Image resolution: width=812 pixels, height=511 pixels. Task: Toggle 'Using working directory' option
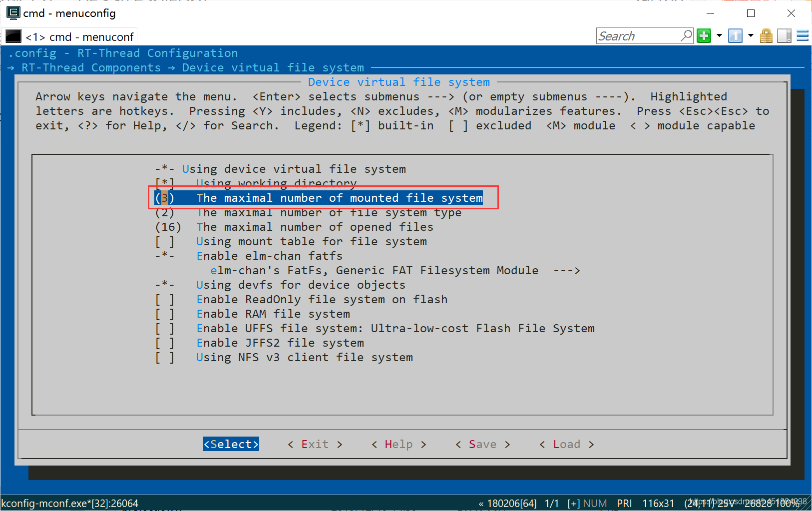pos(256,183)
